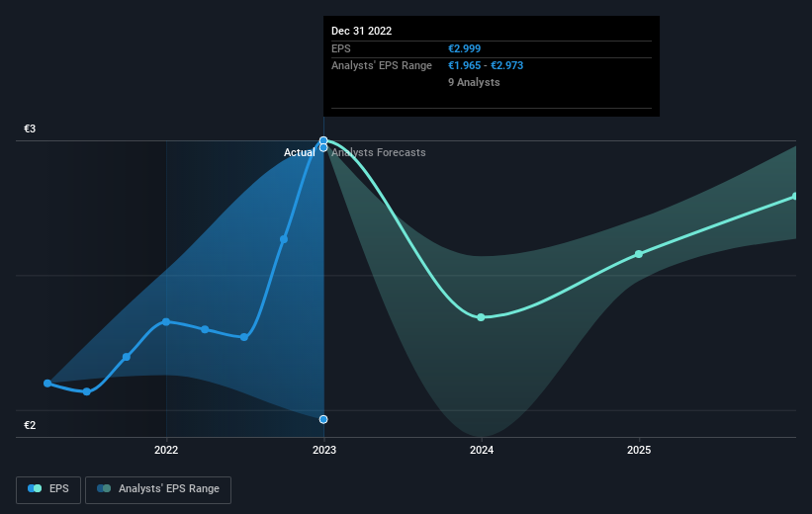
Task: Click the first EPS data point on left
Action: coord(47,384)
